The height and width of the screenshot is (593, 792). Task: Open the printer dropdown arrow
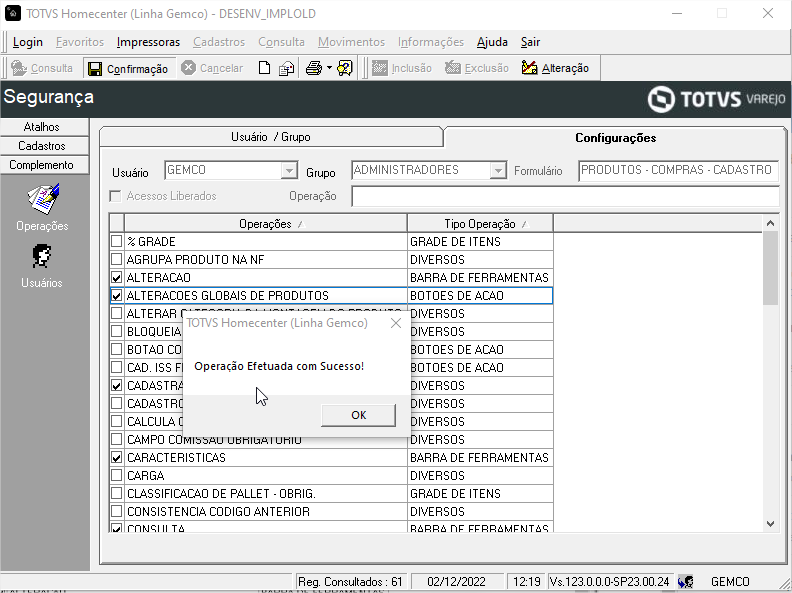pyautogui.click(x=329, y=68)
